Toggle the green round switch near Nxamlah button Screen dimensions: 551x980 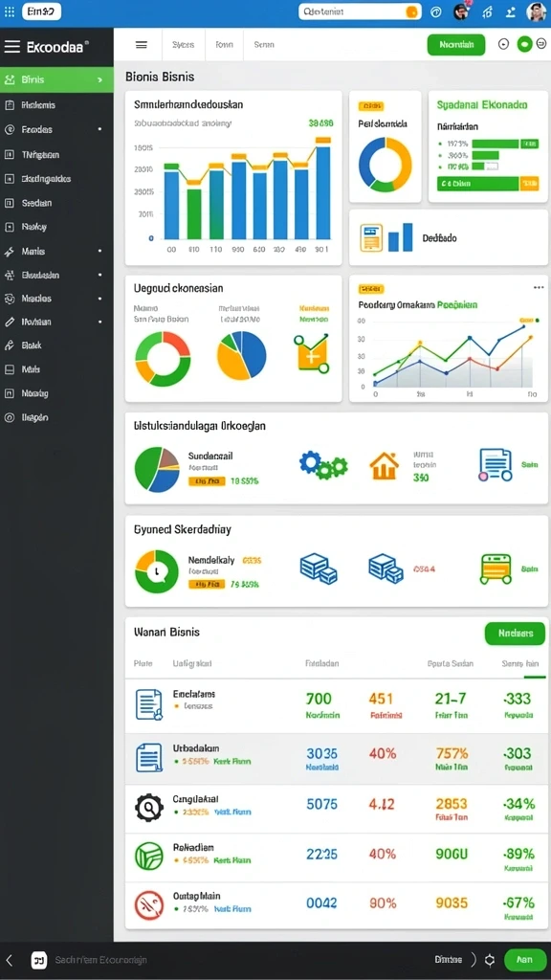pos(524,44)
